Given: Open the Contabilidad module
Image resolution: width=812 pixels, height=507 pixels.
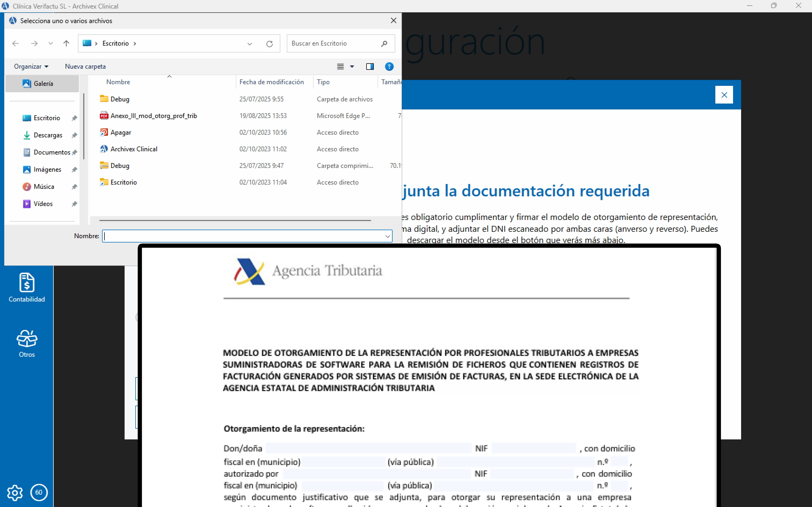Looking at the screenshot, I should [x=27, y=287].
